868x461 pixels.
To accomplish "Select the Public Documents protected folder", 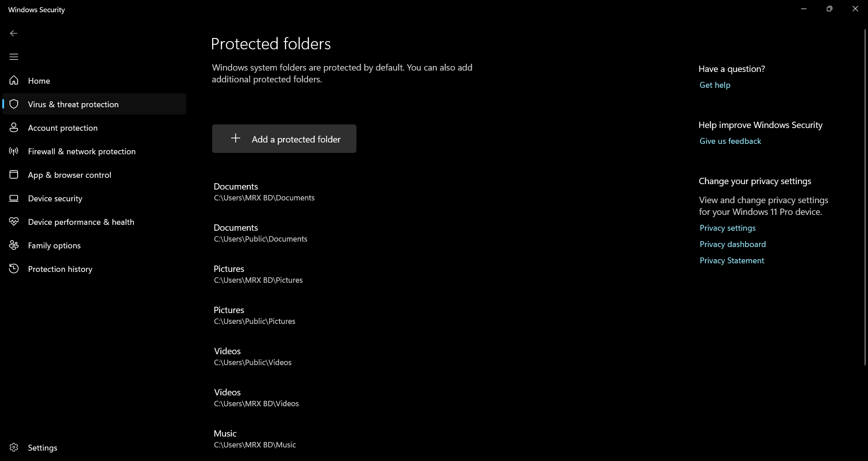I will click(x=261, y=233).
